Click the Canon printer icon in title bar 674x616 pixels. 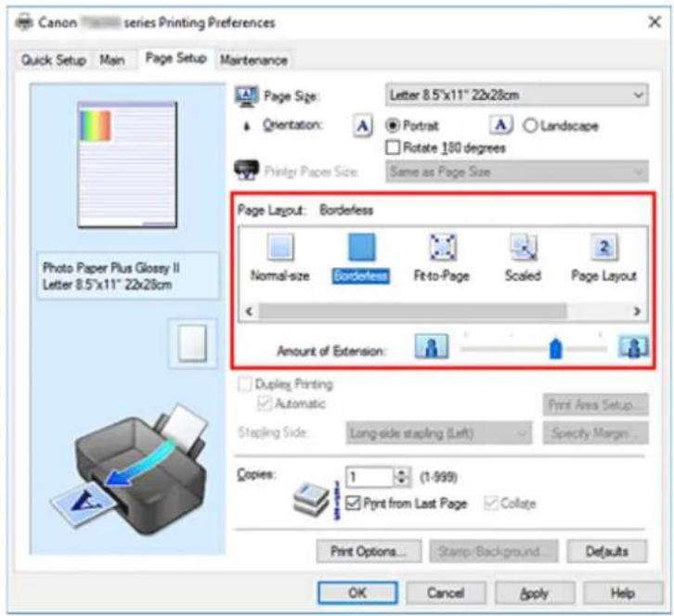[x=23, y=22]
